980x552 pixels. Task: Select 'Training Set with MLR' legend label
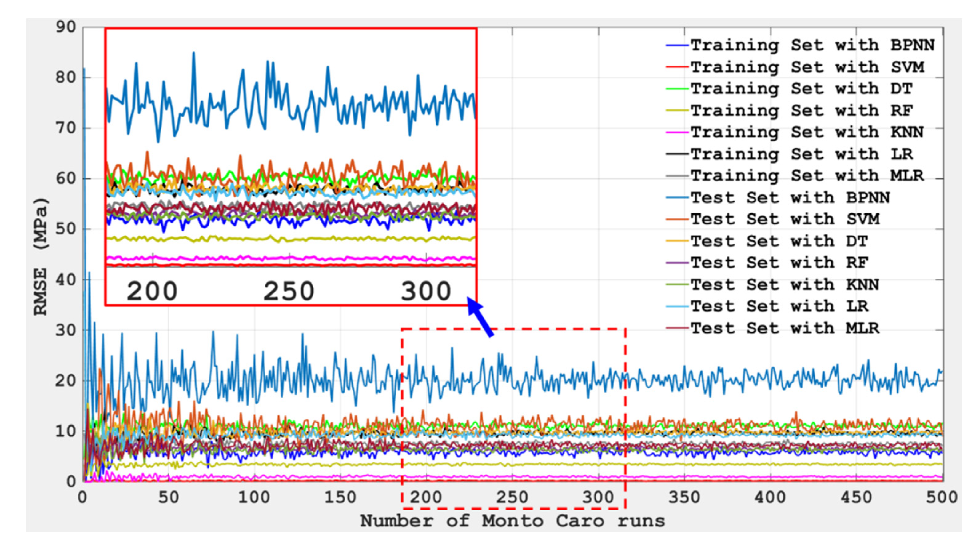807,176
